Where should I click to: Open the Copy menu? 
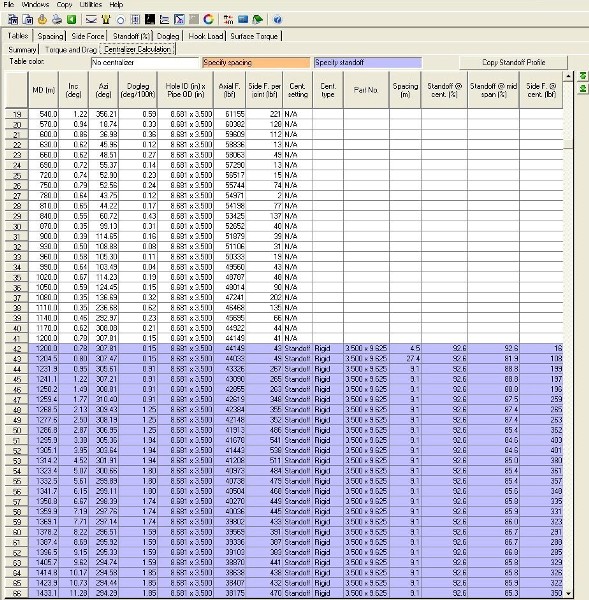64,5
